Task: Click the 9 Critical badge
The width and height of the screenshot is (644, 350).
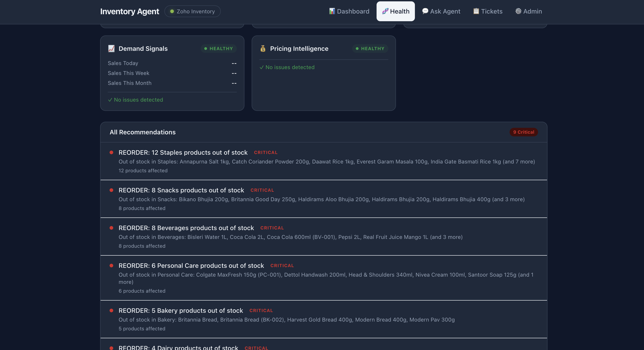Action: (524, 132)
